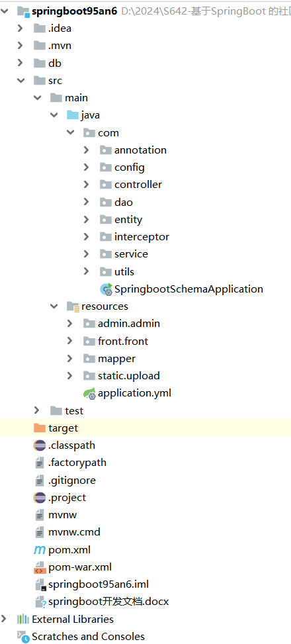Click the static.upload folder icon
This screenshot has width=291, height=644.
click(89, 375)
